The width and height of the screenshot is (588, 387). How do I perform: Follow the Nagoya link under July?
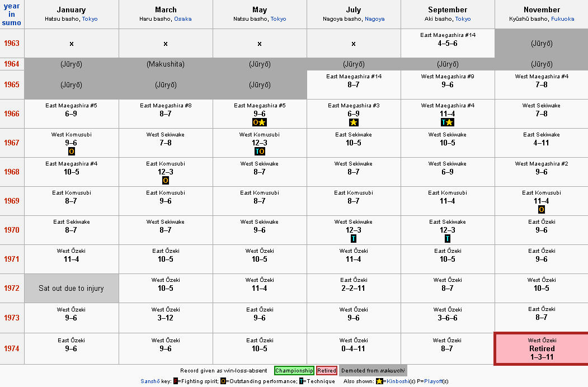click(375, 19)
